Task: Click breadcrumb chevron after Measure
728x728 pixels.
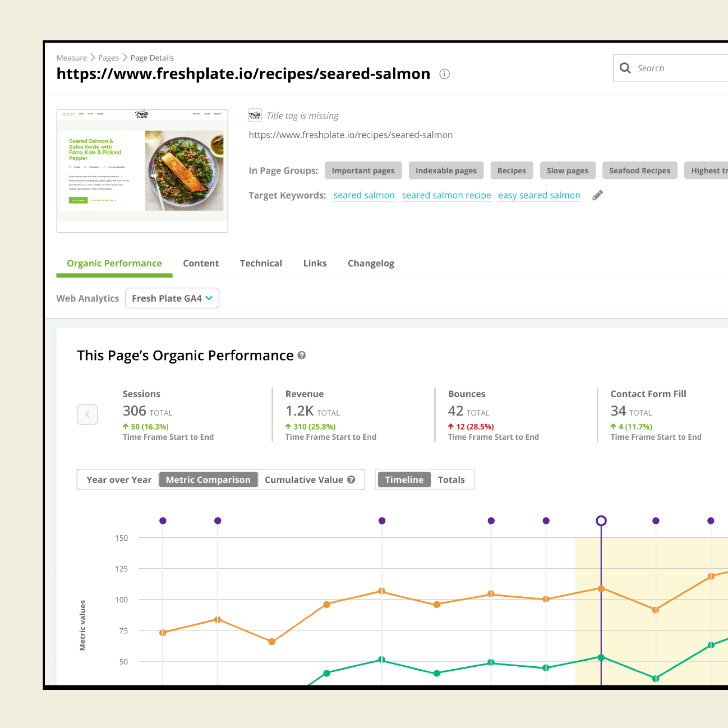Action: 93,58
